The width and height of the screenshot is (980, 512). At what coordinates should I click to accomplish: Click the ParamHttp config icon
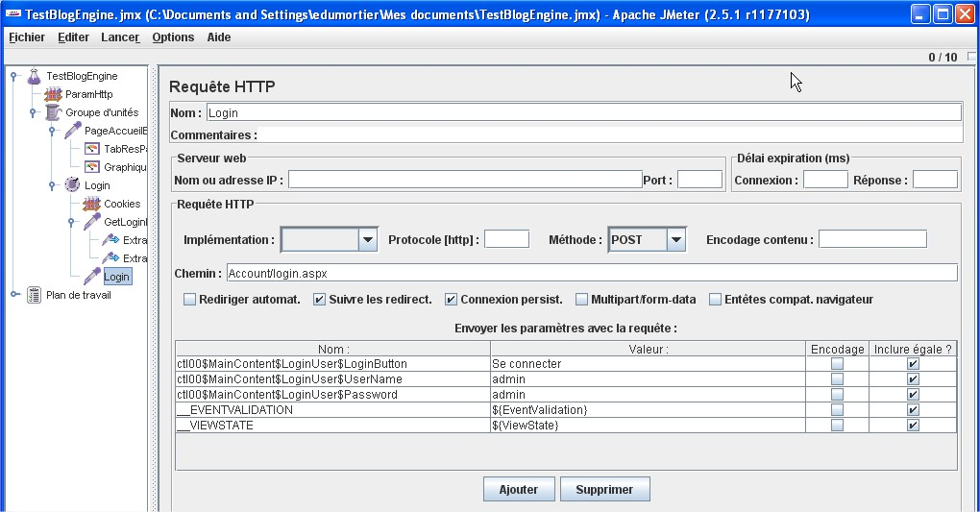click(x=53, y=94)
